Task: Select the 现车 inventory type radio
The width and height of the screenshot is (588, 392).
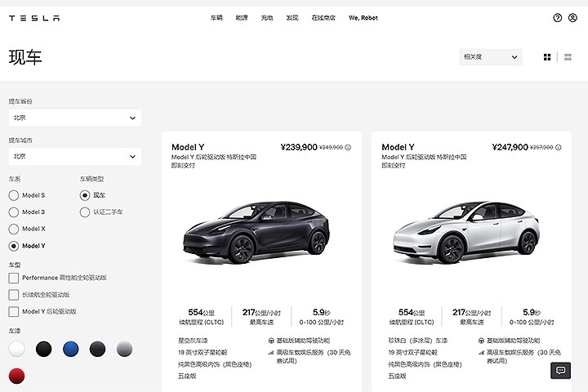Action: click(85, 195)
